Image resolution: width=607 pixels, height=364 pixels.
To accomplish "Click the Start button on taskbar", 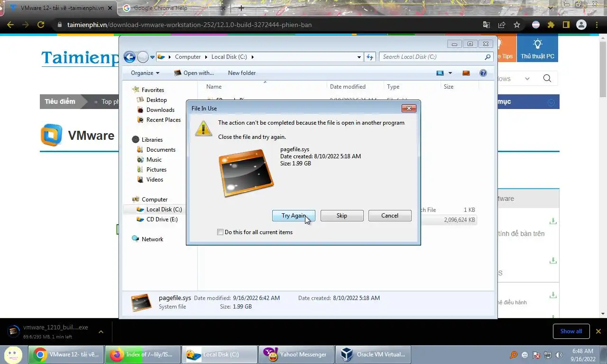I will pyautogui.click(x=13, y=355).
